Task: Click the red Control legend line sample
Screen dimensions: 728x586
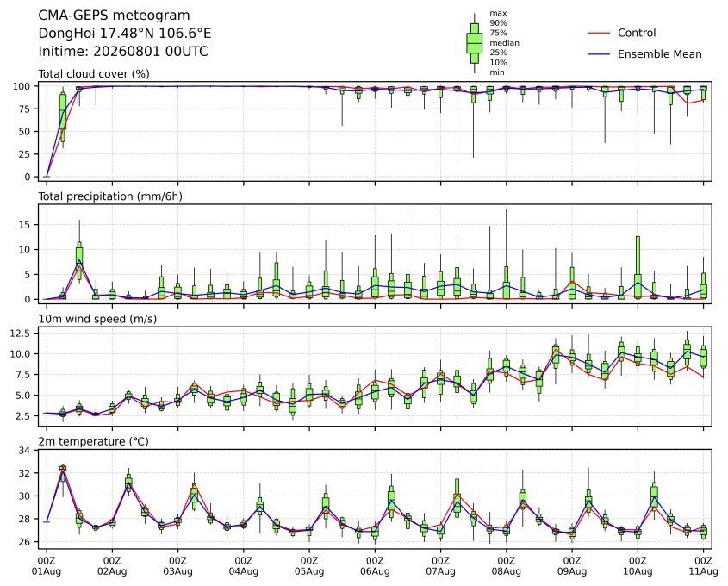Action: tap(599, 33)
